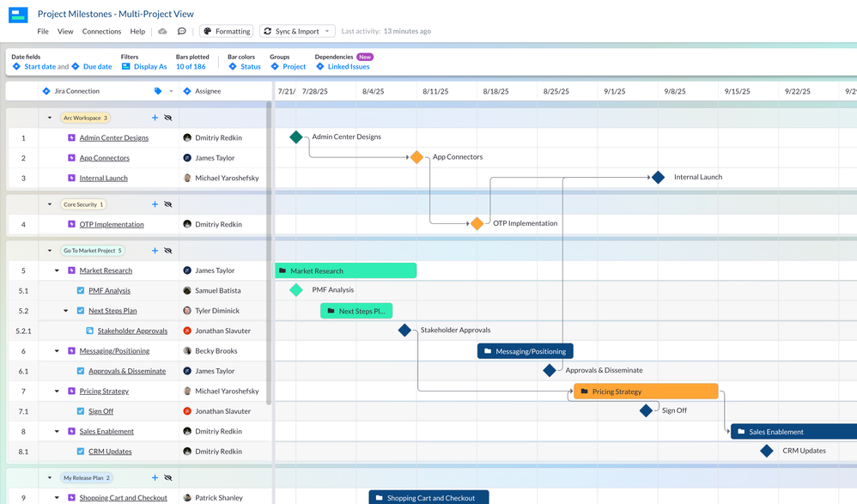This screenshot has height=504, width=857.
Task: Click the comment bubble icon in the toolbar
Action: (181, 31)
